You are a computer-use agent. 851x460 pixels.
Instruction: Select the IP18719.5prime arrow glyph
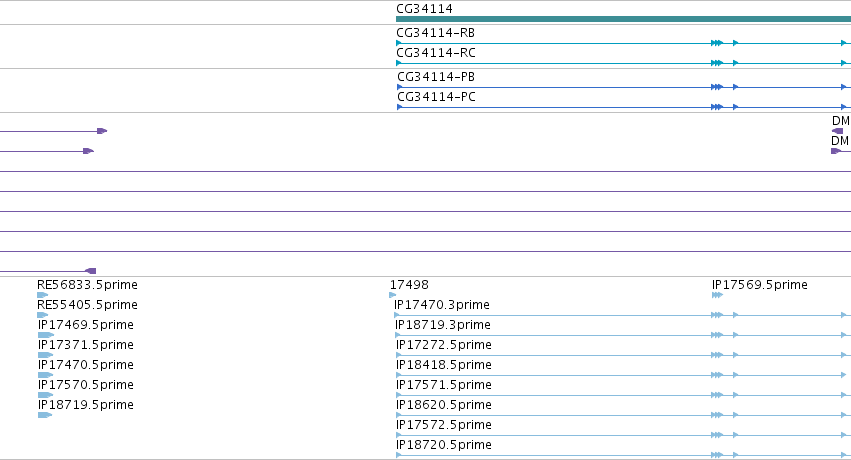point(45,415)
